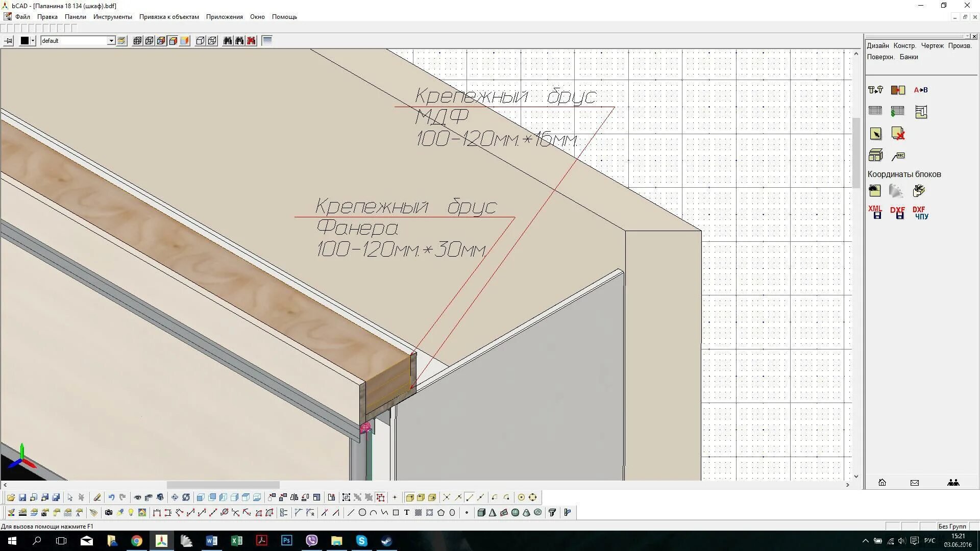Open the Файл menu
Viewport: 980px width, 551px height.
22,17
